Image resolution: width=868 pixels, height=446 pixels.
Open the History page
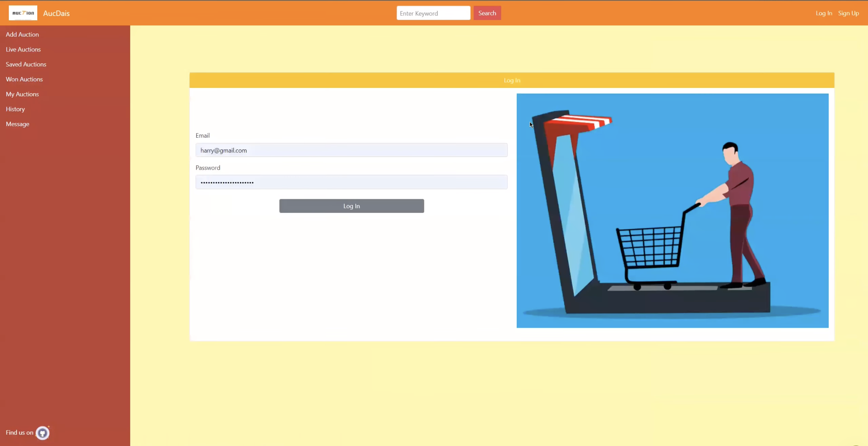click(15, 109)
